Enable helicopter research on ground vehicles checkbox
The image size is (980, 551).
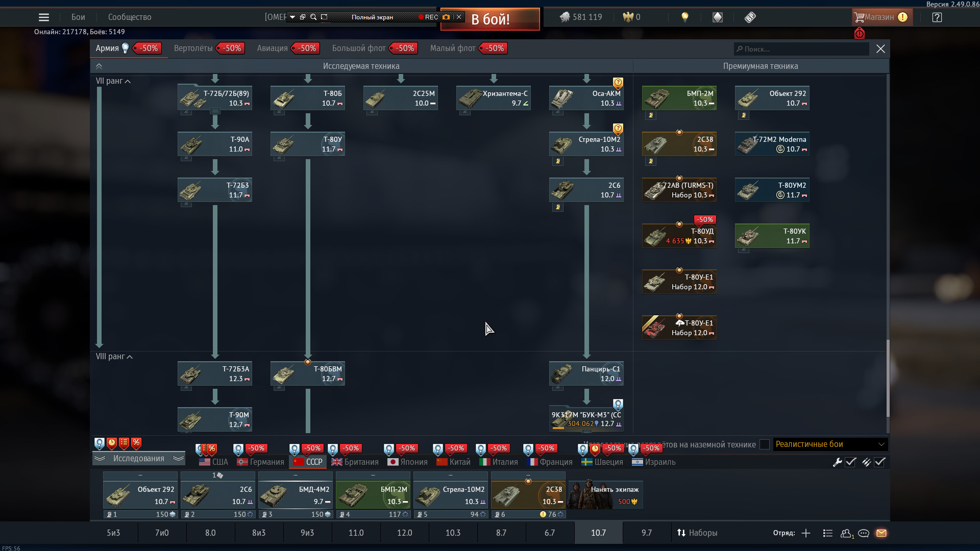tap(764, 444)
